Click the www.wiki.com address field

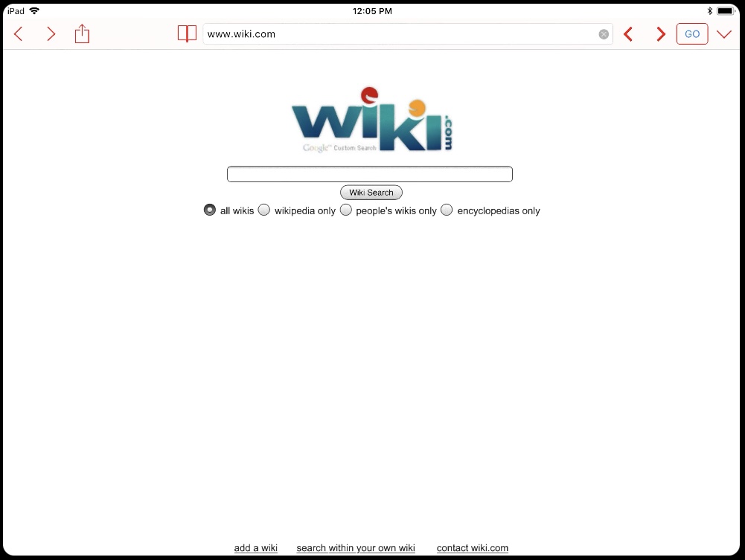click(401, 34)
